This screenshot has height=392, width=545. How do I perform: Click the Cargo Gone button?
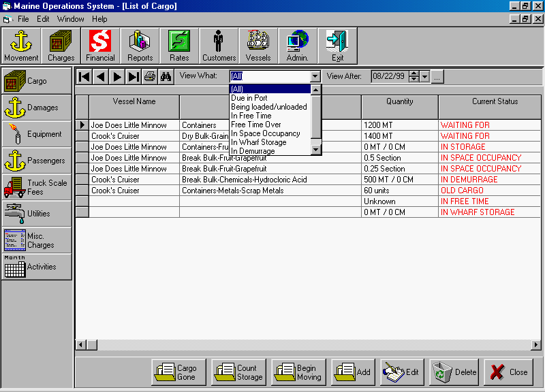click(175, 372)
